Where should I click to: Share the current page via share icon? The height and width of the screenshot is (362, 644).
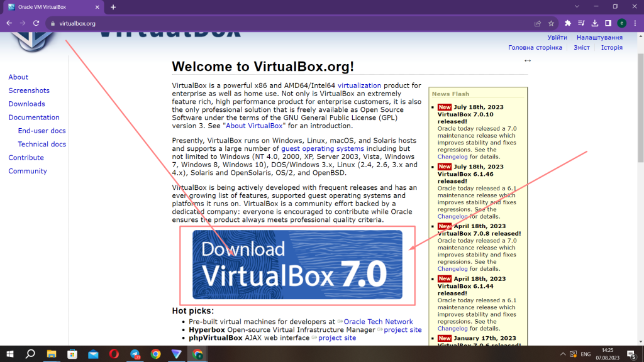[538, 23]
